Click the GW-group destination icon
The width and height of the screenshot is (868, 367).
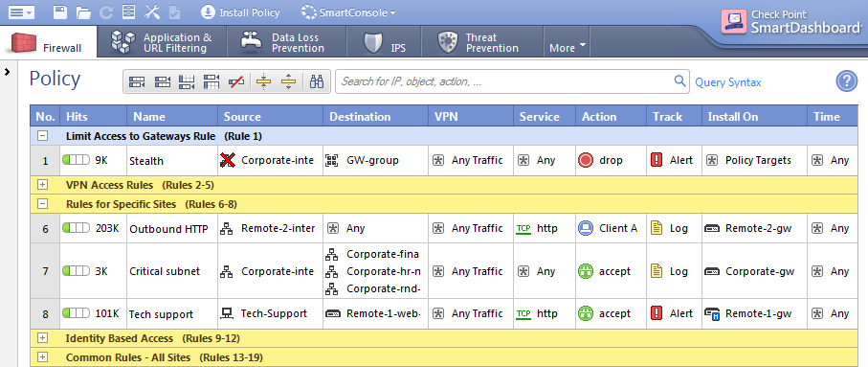331,160
